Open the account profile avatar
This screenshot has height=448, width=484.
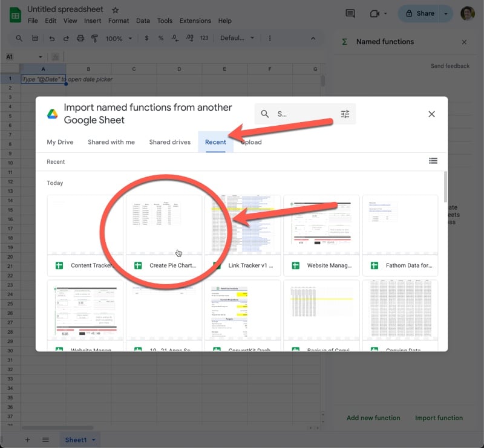coord(467,13)
